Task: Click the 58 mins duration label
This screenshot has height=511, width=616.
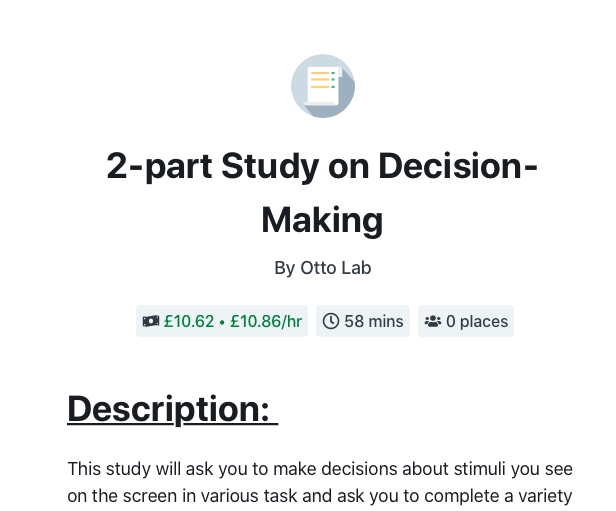Action: (x=374, y=321)
